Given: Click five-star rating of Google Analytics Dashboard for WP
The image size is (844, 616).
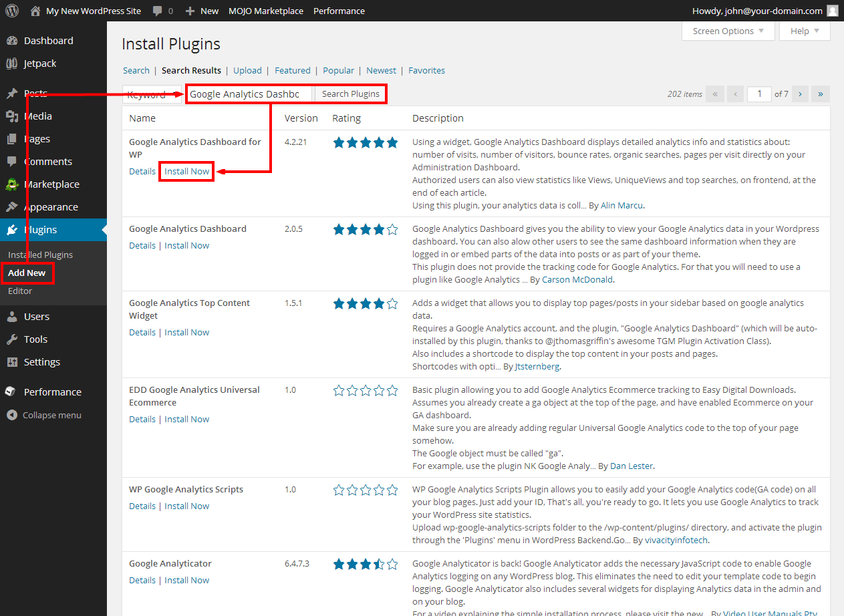Looking at the screenshot, I should point(366,142).
